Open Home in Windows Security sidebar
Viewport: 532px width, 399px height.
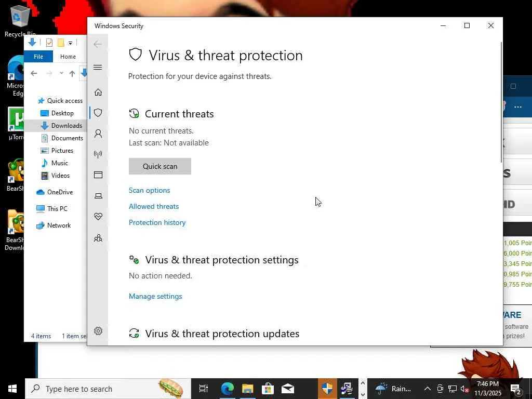coord(98,92)
